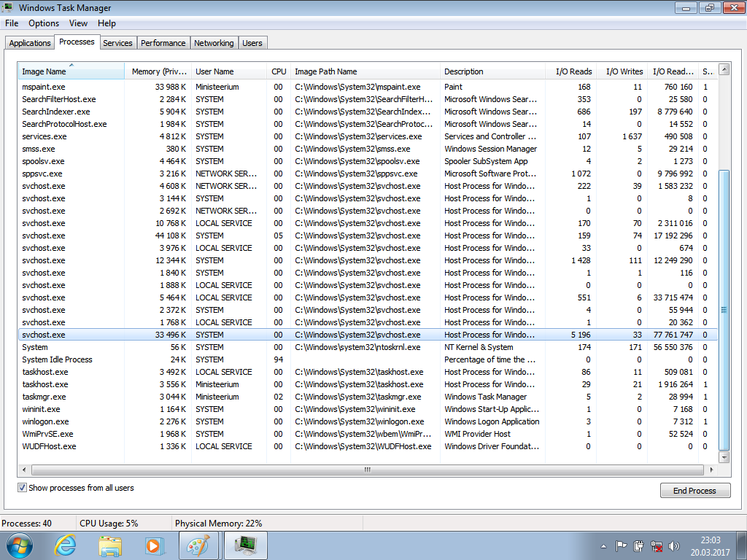Switch to the Performance tab

point(163,43)
